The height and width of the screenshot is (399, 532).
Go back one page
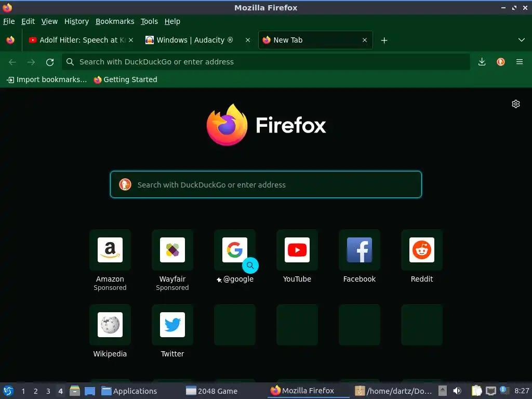12,62
